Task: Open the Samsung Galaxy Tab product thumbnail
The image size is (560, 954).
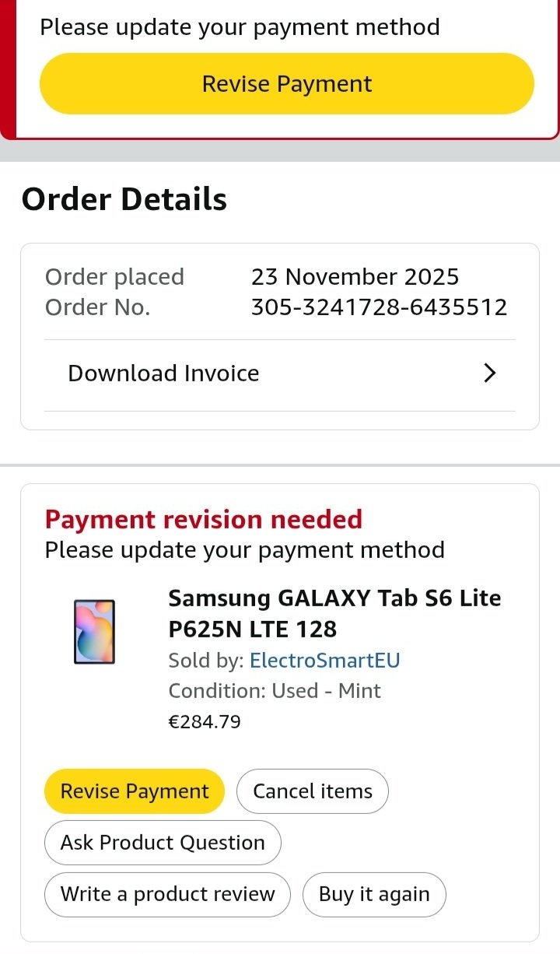Action: 94,631
